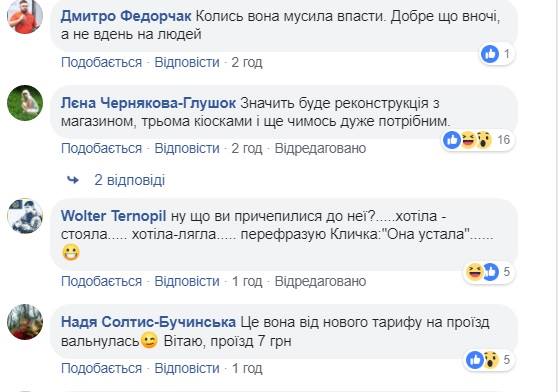Open the profile link Wolter Ternopil

(x=114, y=216)
